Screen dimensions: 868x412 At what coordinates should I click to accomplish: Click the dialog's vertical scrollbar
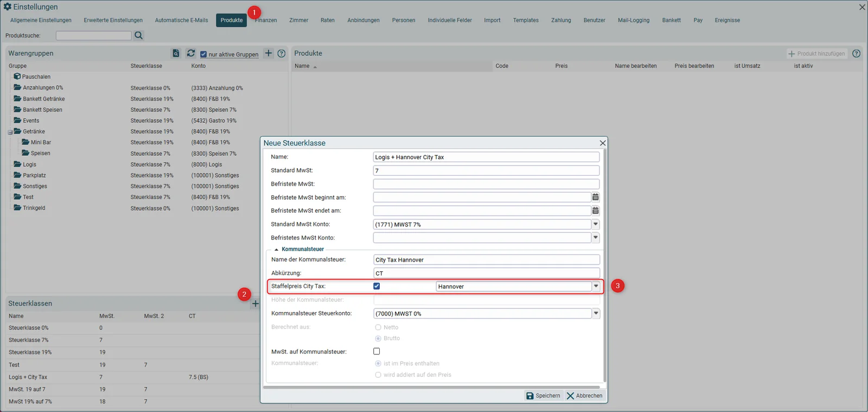pos(604,266)
